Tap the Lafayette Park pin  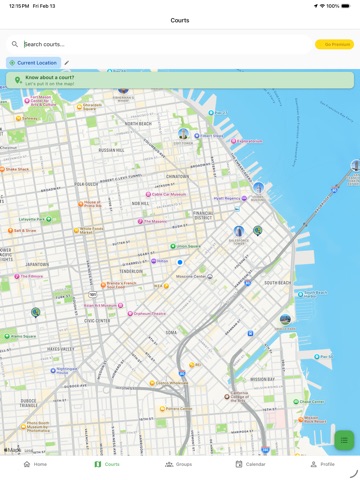click(x=49, y=219)
